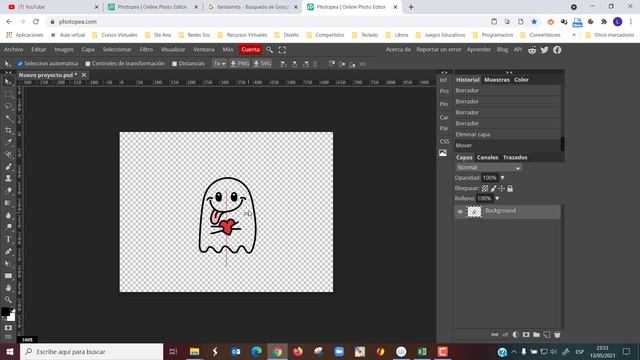640x360 pixels.
Task: Select the Lasso tool
Action: point(8,106)
